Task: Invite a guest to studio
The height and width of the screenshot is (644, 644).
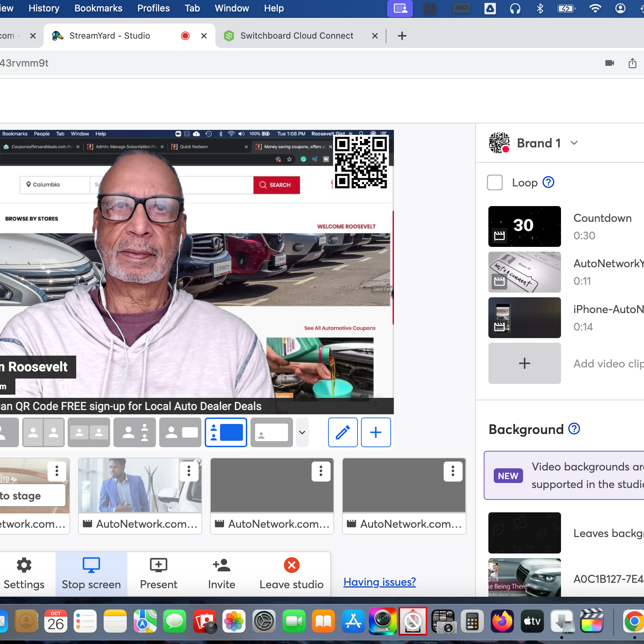Action: 221,574
